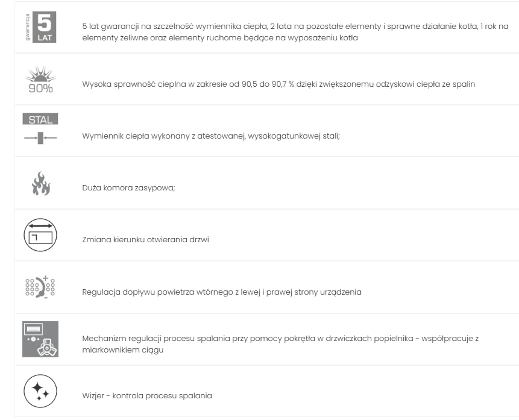Viewport: 519px width, 420px height.
Task: Click the 5 LAT warranty badge icon
Action: [43, 28]
